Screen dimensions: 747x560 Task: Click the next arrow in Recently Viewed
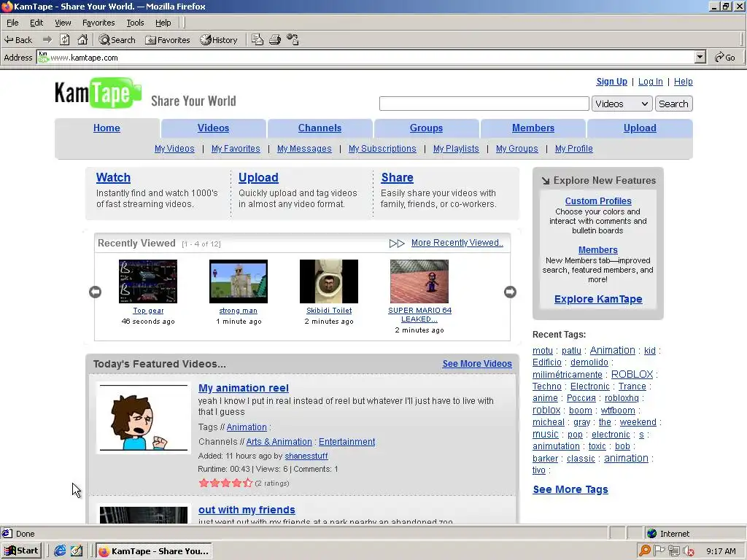pos(510,292)
